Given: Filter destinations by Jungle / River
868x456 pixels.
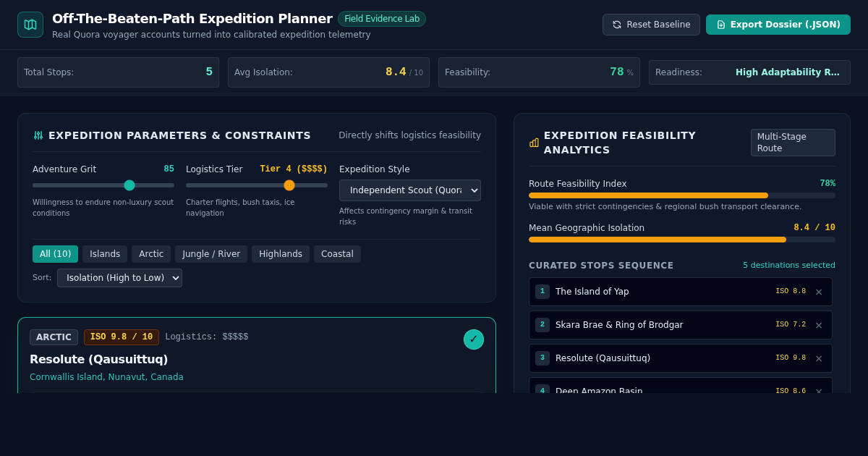Looking at the screenshot, I should (211, 254).
